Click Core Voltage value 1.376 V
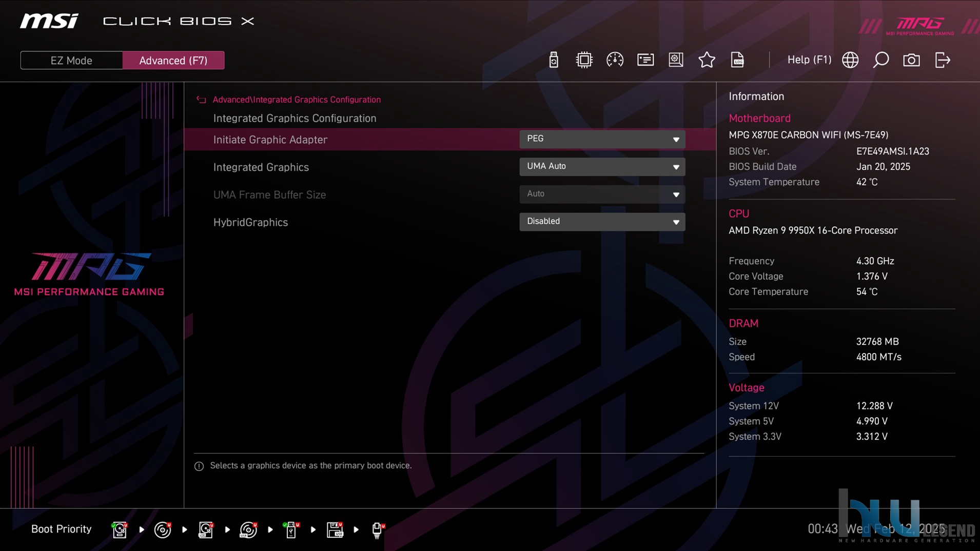The image size is (980, 551). point(871,277)
